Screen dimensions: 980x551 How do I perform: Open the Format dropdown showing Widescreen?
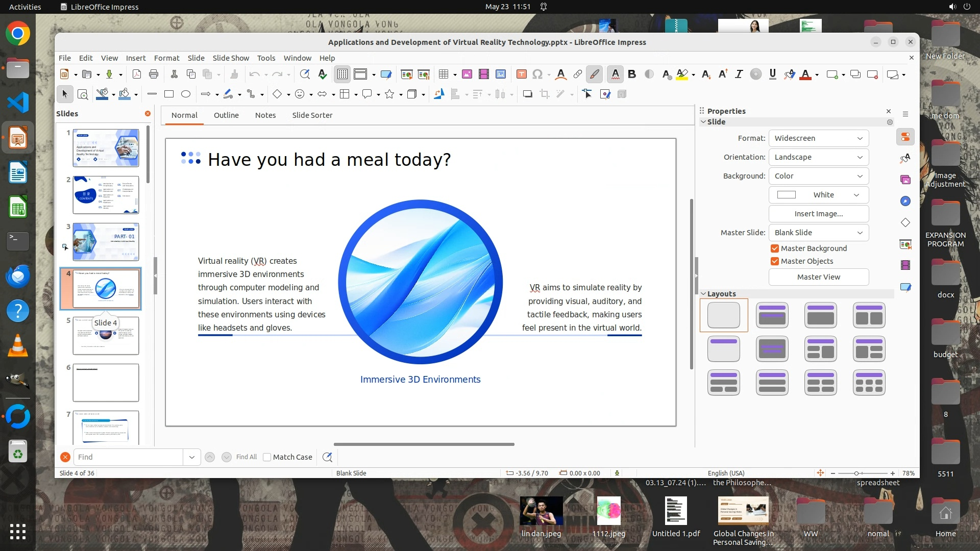click(818, 138)
